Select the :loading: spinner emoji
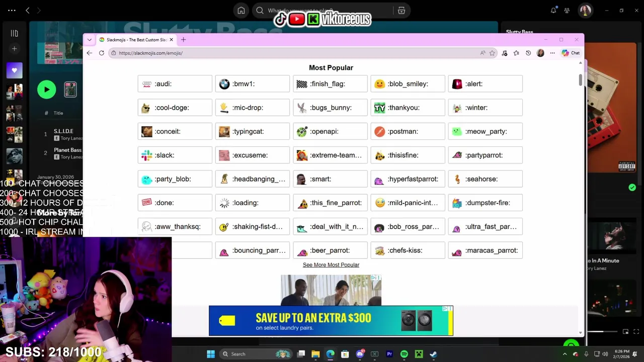The height and width of the screenshot is (362, 644). pos(252,203)
